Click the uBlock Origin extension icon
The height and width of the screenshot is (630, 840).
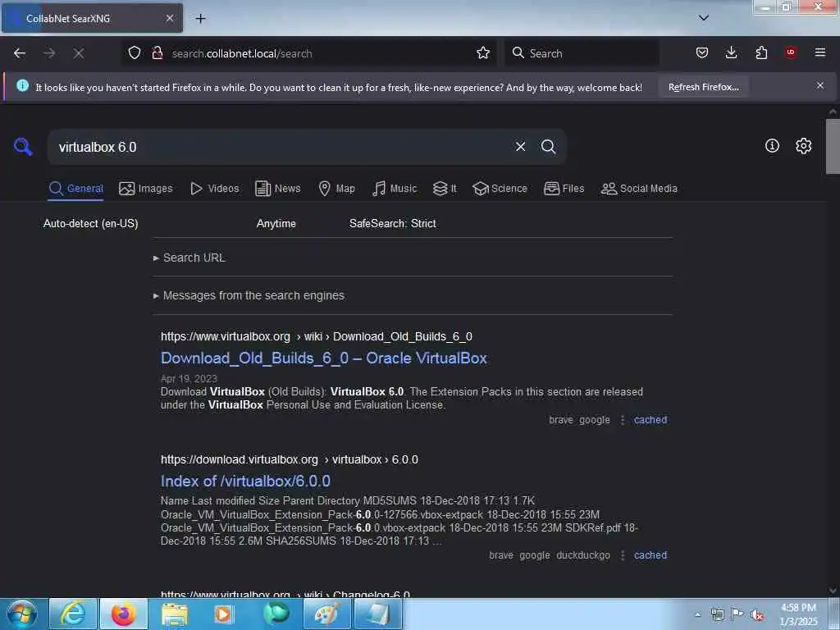pos(791,52)
